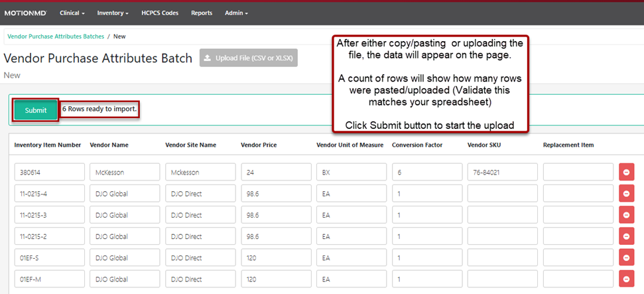Screen dimensions: 644x294
Task: Remove row with item number 11-0215-4
Action: pyautogui.click(x=626, y=194)
